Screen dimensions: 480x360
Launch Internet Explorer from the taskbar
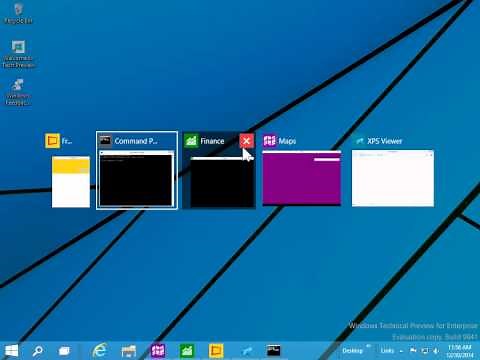[x=100, y=351]
